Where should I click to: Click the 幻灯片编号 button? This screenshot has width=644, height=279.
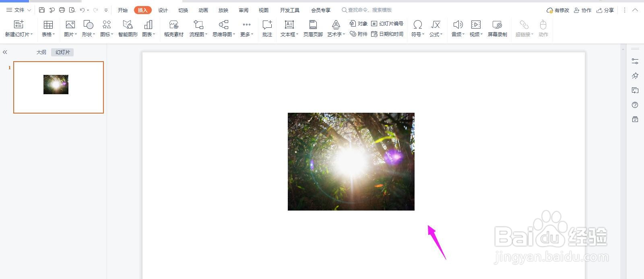click(x=387, y=23)
